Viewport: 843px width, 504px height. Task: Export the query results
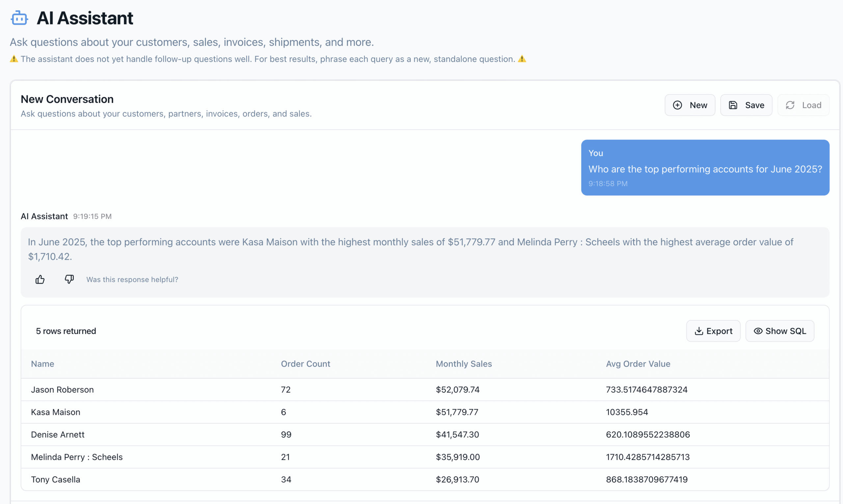click(x=713, y=331)
